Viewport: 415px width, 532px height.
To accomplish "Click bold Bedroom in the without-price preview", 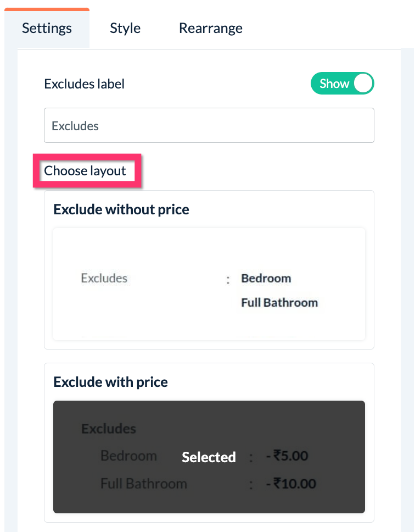I will (266, 278).
